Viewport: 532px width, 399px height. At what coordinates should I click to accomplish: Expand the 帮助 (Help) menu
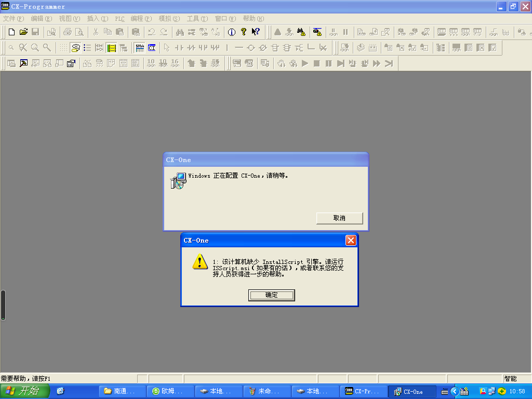(x=253, y=18)
